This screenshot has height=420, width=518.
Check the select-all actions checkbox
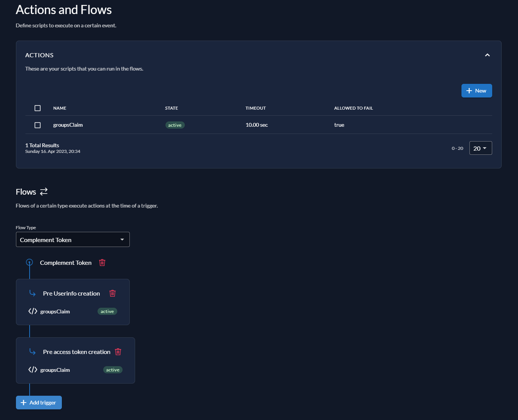38,108
